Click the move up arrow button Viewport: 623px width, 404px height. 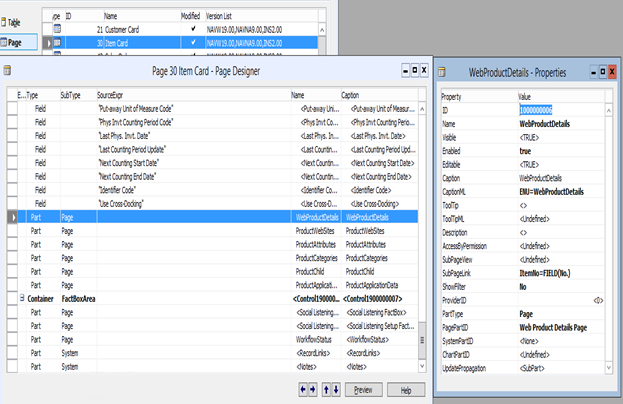[328, 389]
